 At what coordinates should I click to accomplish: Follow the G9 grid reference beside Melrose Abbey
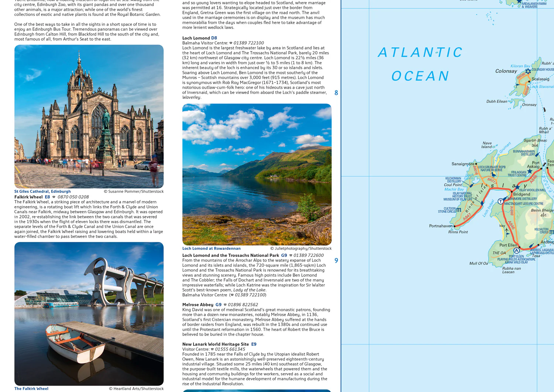pos(219,305)
